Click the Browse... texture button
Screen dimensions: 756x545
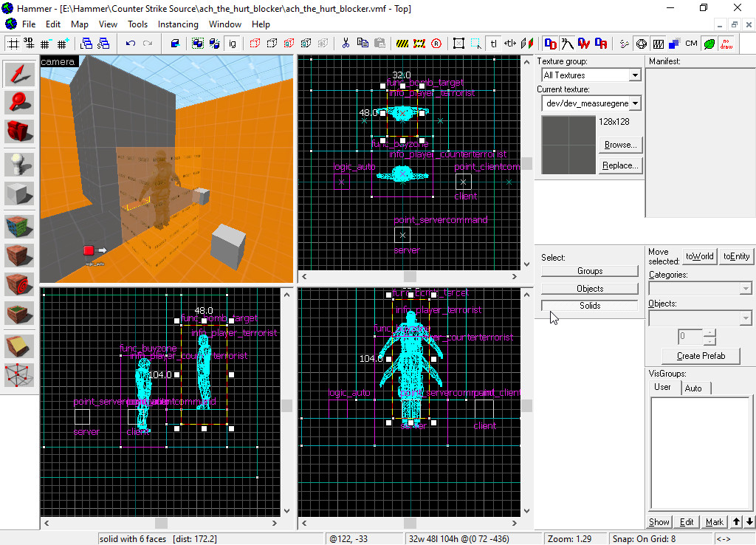tap(620, 145)
